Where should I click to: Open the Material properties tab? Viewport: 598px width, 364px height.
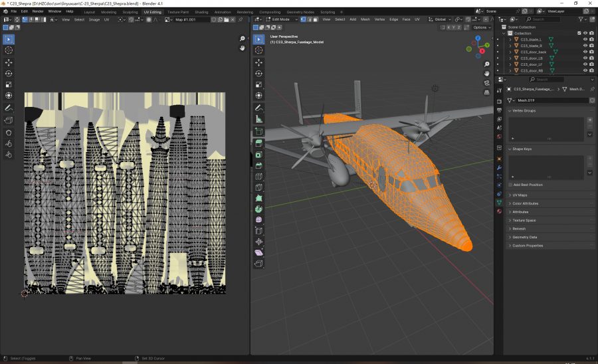499,211
